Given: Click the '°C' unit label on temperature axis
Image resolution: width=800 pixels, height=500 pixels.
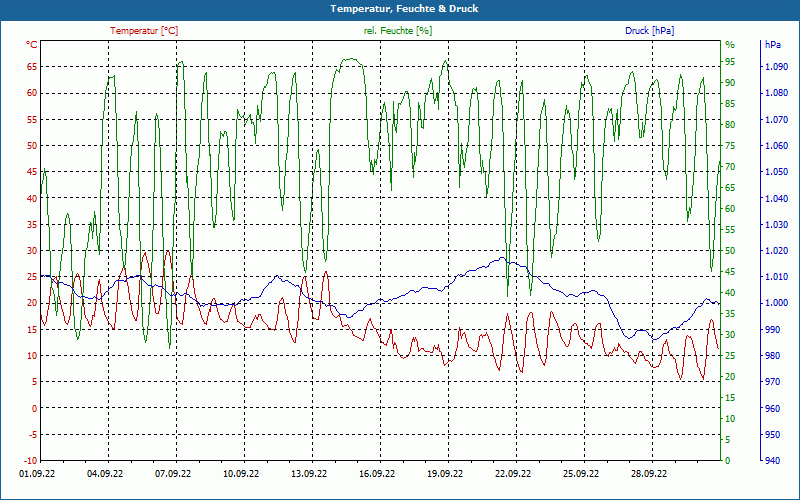Looking at the screenshot, I should coord(32,45).
